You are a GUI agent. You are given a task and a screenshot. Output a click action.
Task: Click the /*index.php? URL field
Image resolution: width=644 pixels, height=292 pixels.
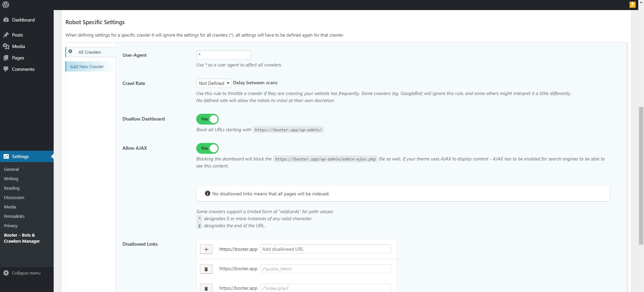(325, 288)
